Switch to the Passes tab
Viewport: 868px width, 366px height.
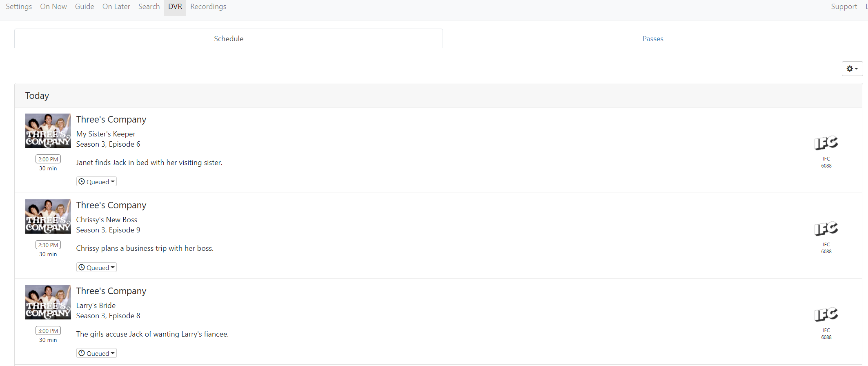tap(653, 39)
